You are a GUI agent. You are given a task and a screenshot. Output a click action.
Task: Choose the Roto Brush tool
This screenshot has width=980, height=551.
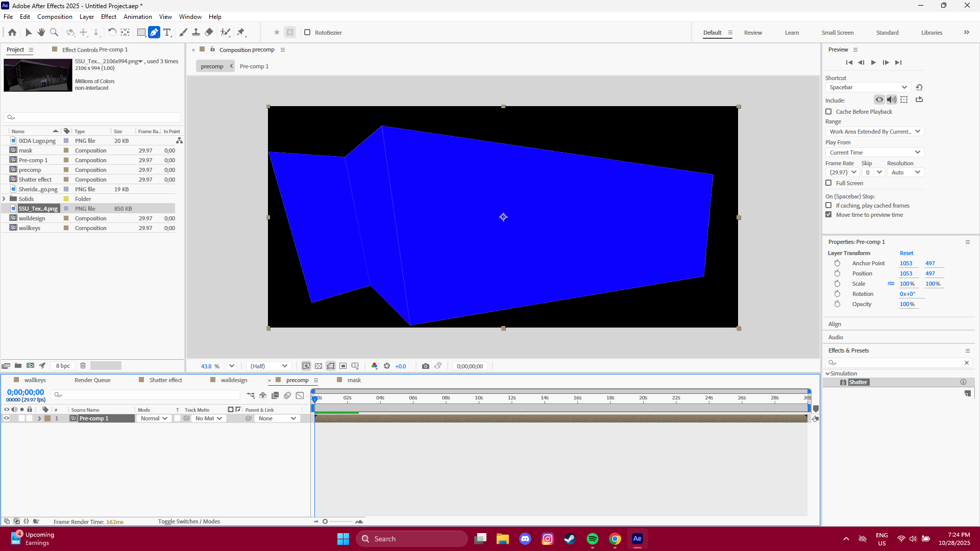[x=225, y=32]
